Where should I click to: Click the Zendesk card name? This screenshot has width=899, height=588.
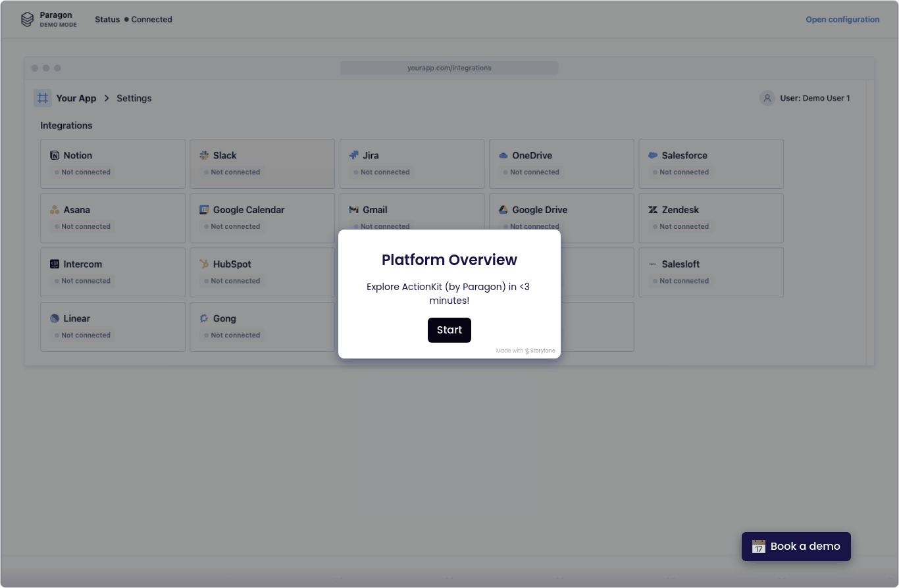pos(681,210)
